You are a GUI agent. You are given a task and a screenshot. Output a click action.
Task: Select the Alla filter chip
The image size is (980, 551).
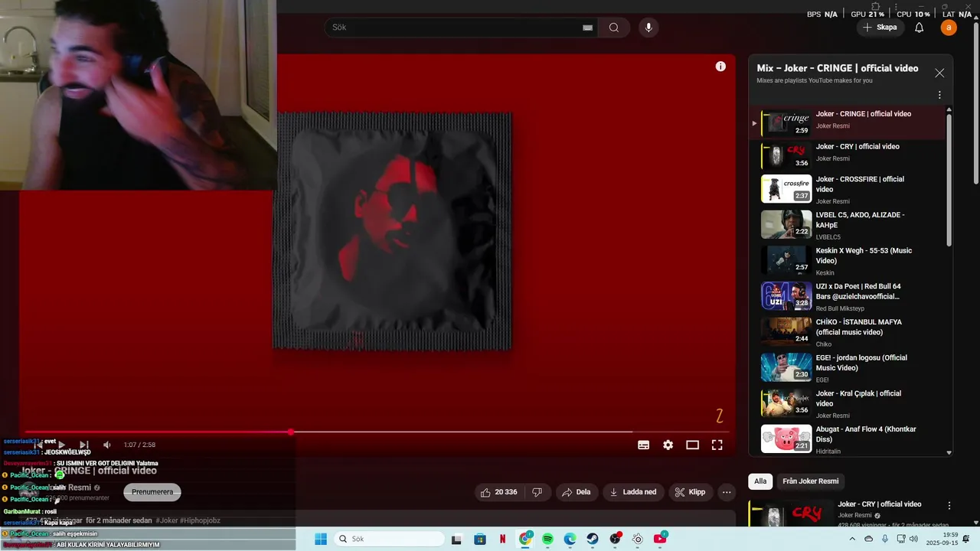click(760, 481)
